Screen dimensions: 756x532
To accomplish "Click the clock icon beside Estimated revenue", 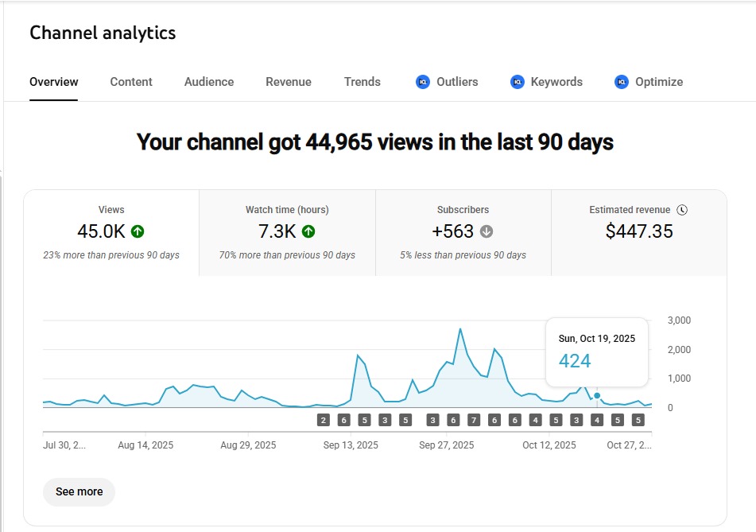I will pos(682,210).
